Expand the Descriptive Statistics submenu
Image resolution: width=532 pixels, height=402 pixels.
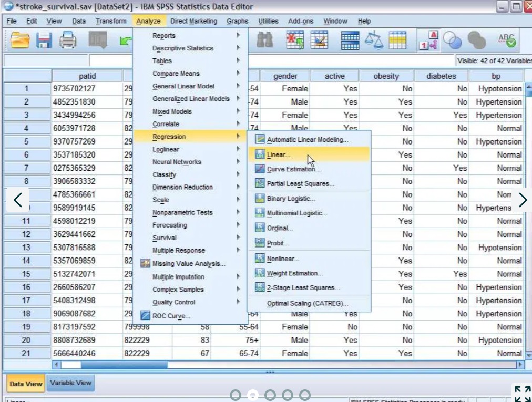(x=183, y=48)
